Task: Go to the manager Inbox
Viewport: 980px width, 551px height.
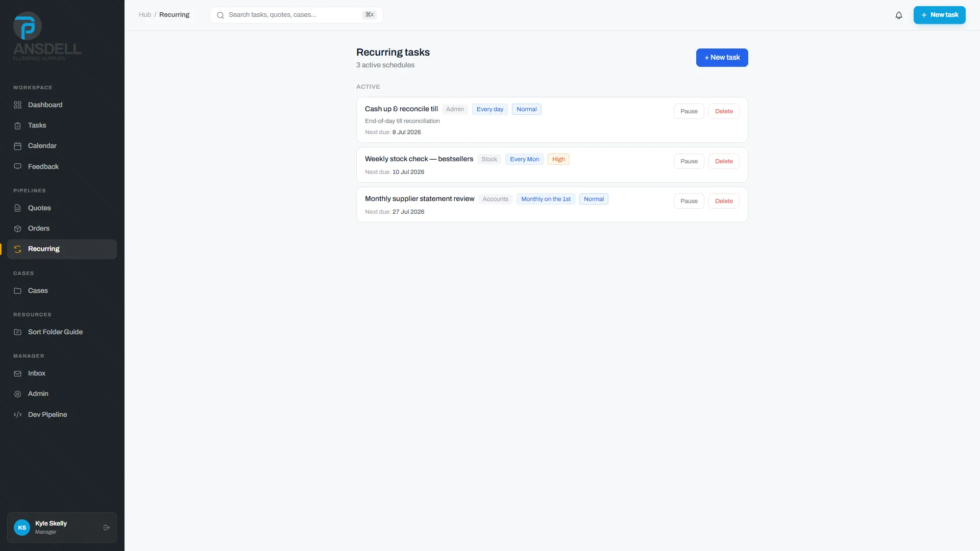Action: pyautogui.click(x=62, y=373)
